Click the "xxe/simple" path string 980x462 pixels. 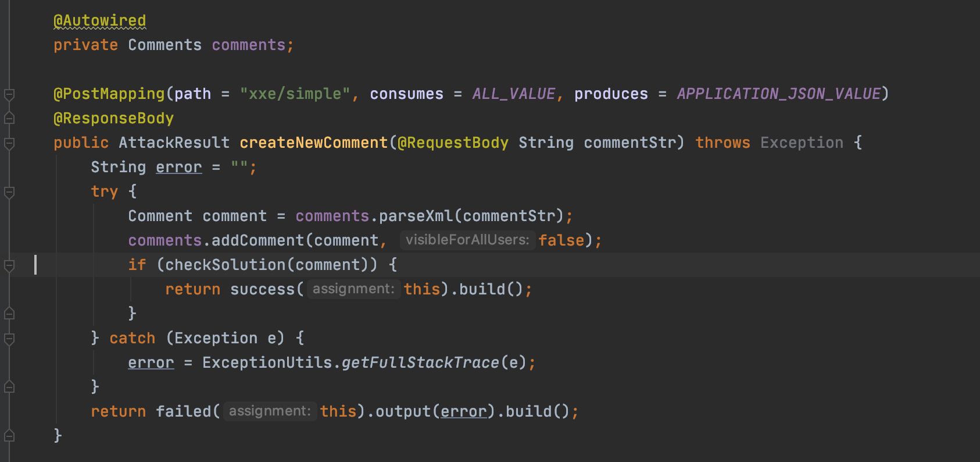click(295, 94)
